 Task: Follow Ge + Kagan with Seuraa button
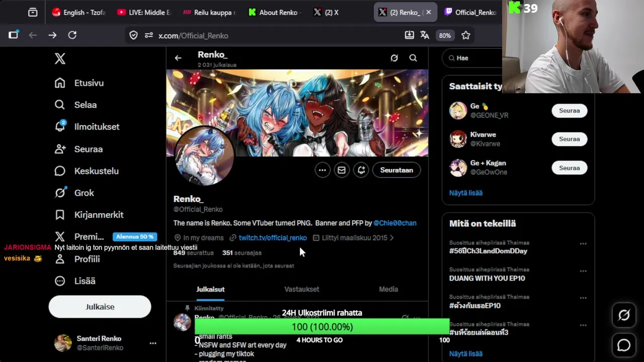point(570,168)
